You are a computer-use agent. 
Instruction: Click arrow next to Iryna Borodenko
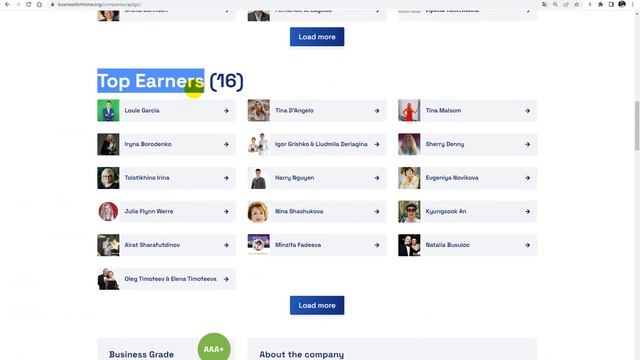[226, 144]
